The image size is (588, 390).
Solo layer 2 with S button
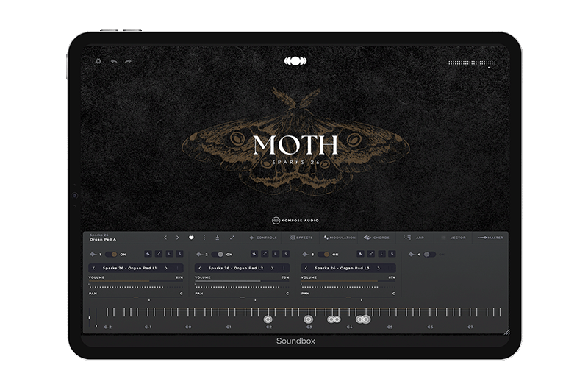coord(286,254)
